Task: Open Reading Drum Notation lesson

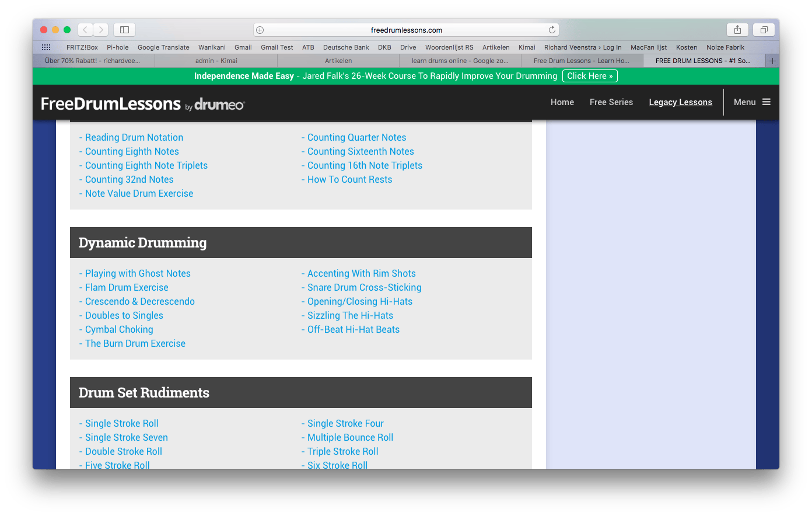Action: (x=134, y=137)
